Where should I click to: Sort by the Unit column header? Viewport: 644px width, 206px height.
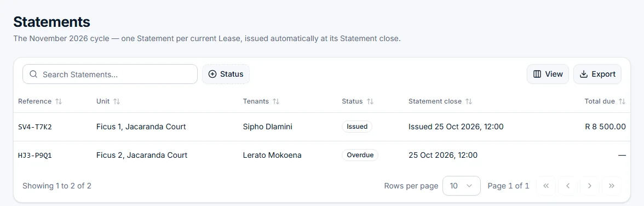coord(108,101)
